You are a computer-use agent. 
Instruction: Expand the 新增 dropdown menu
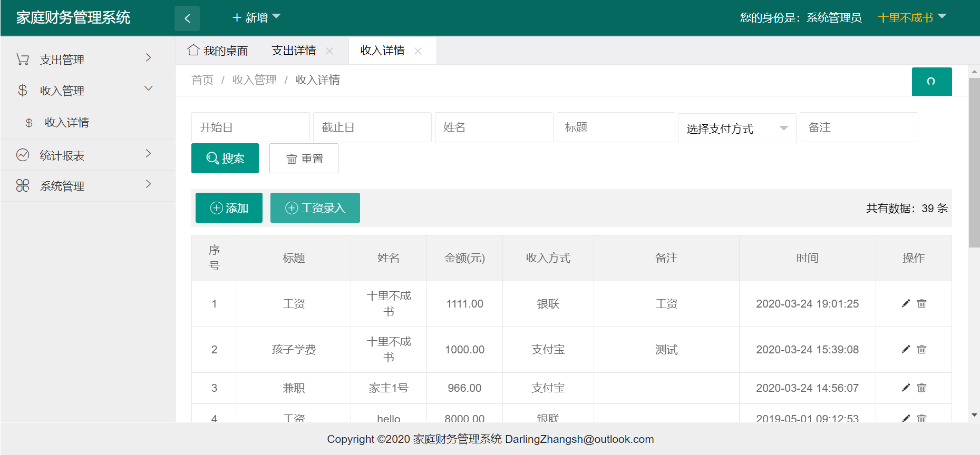coord(256,18)
